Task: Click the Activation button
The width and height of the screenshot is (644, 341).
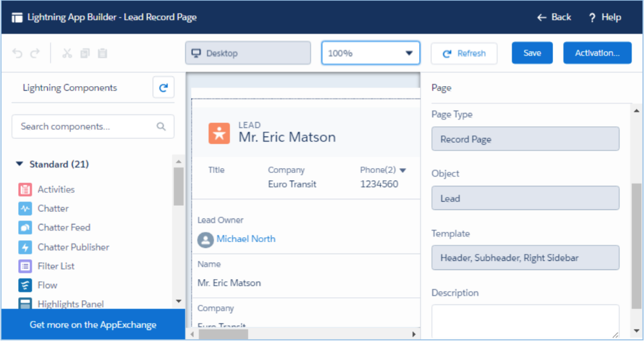Action: click(x=597, y=53)
